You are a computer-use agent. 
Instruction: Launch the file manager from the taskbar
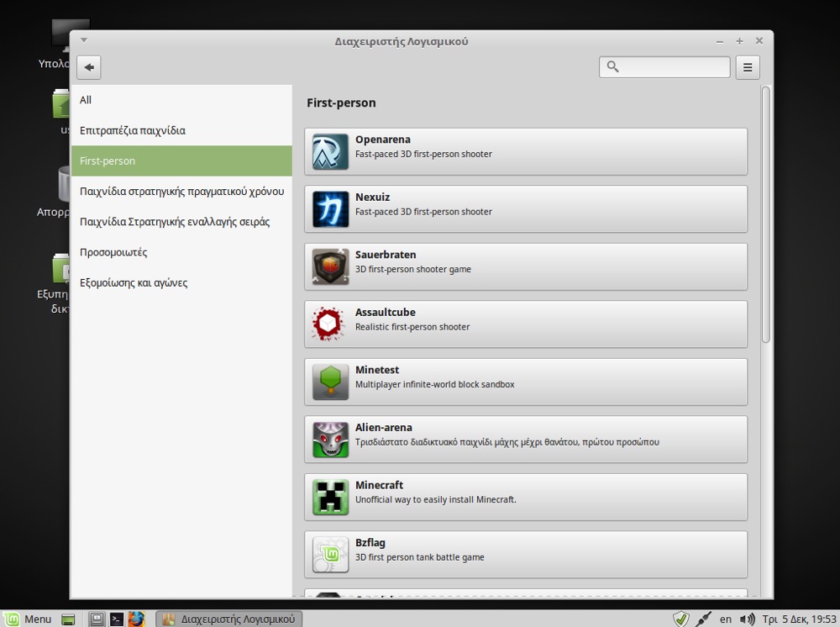97,619
